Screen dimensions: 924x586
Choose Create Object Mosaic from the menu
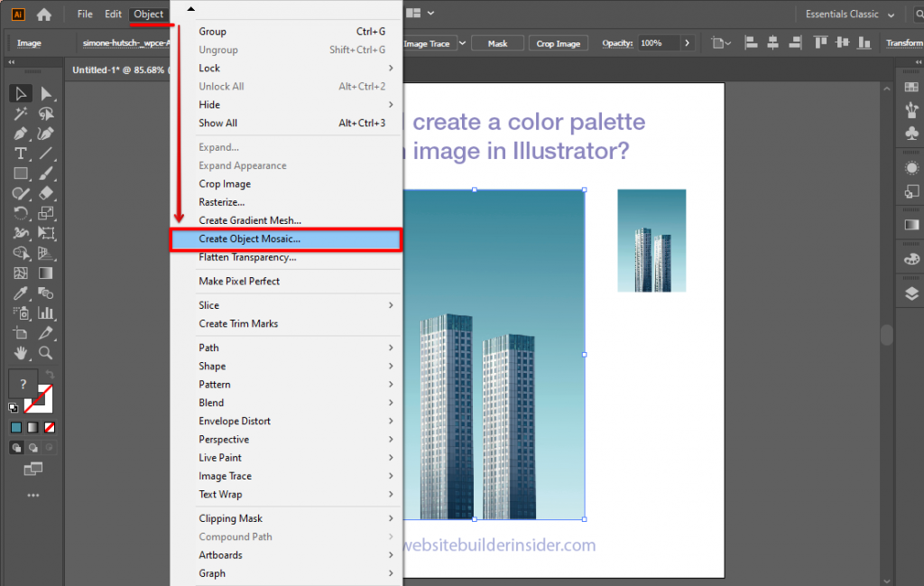tap(250, 239)
